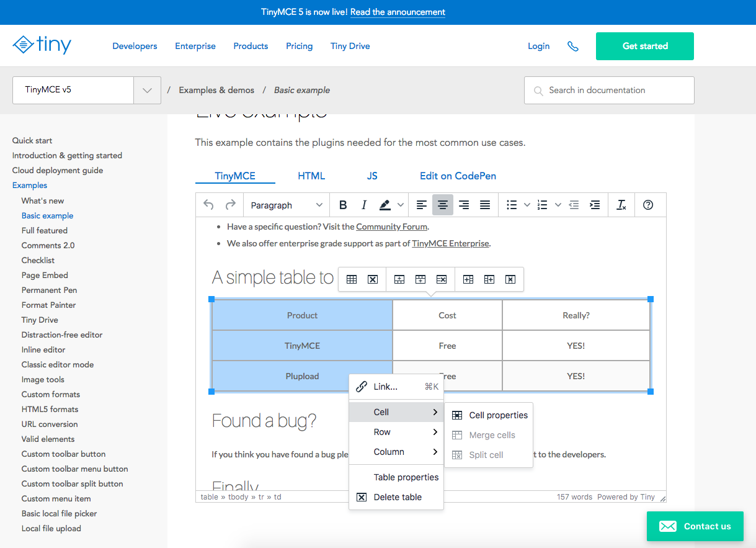The height and width of the screenshot is (548, 756).
Task: Click the Delete column icon in table toolbar
Action: [x=510, y=279]
